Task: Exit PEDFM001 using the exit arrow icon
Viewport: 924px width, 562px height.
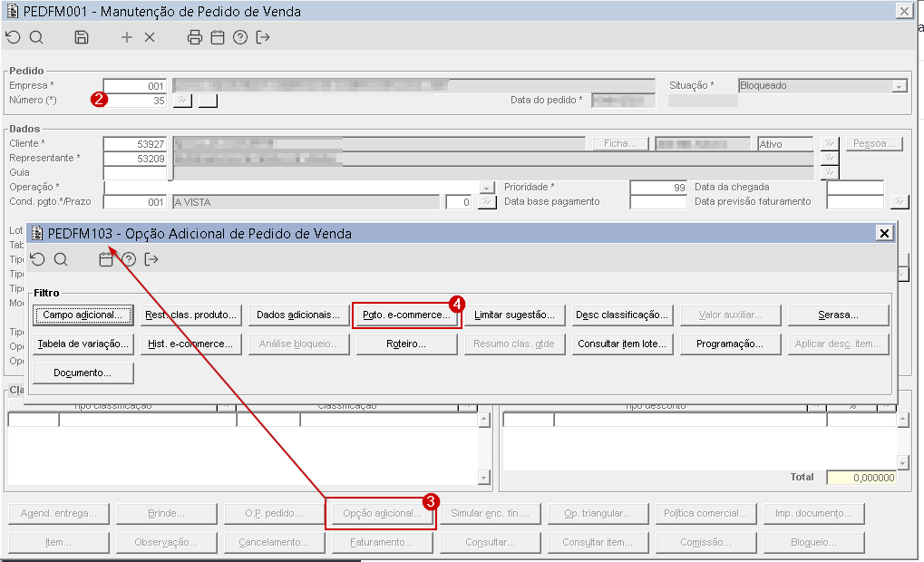Action: point(263,38)
